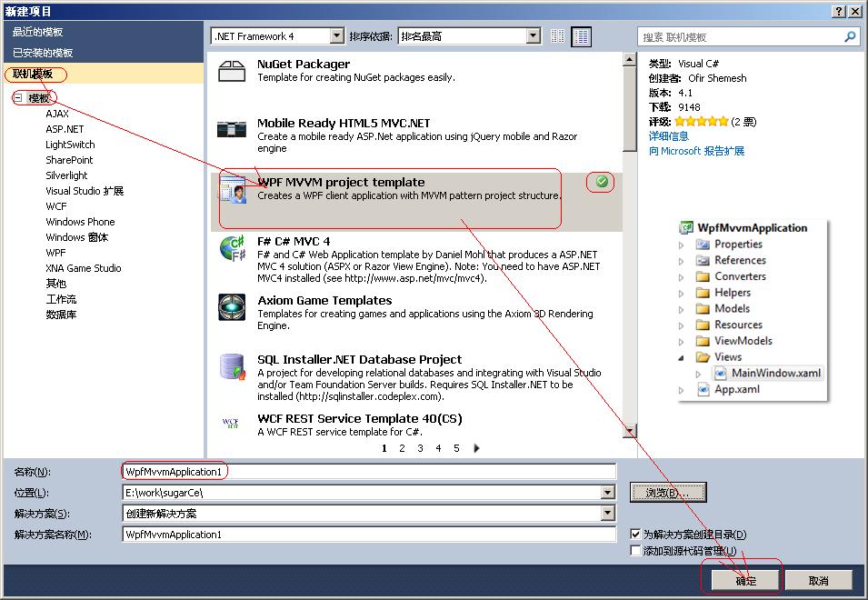Click the WCF REST Service Template icon
Screen dimensions: 868x600
tap(230, 424)
